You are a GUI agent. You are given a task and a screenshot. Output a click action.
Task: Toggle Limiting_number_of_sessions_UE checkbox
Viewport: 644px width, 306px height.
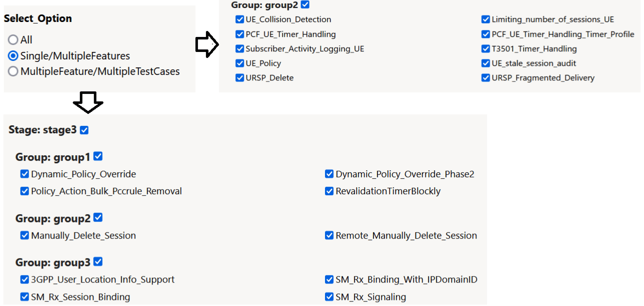point(485,19)
